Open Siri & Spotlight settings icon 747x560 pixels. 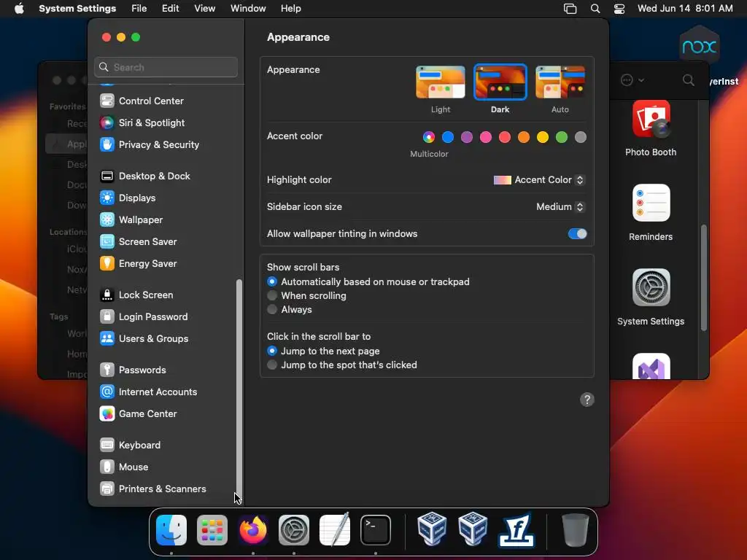(107, 122)
